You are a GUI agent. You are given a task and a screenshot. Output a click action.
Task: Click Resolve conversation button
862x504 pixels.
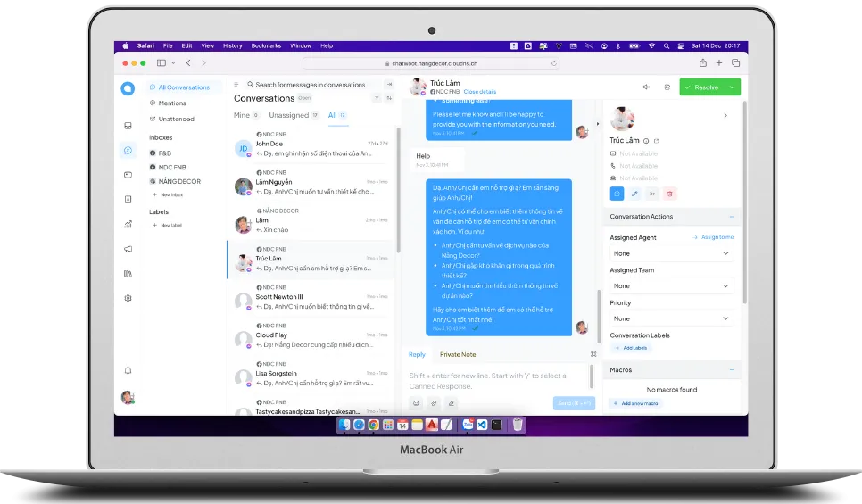click(x=702, y=87)
